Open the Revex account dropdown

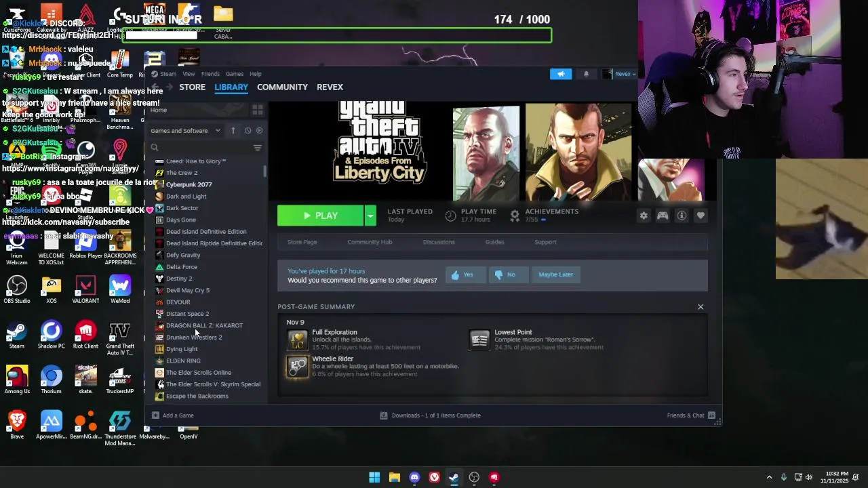[620, 74]
